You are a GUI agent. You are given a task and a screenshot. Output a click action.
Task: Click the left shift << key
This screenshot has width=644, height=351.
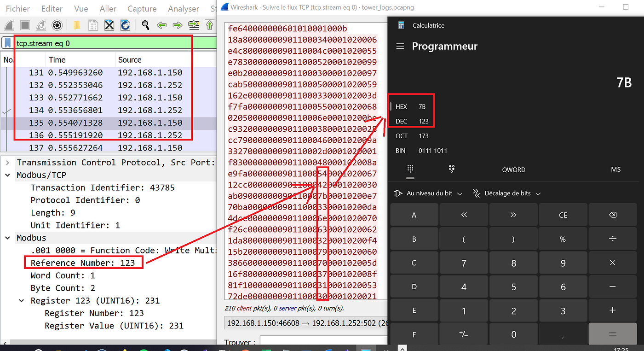[464, 215]
